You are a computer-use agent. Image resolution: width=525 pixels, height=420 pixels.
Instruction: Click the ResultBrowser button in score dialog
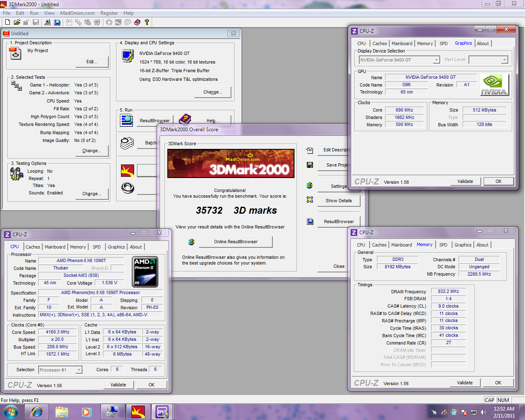pos(339,222)
